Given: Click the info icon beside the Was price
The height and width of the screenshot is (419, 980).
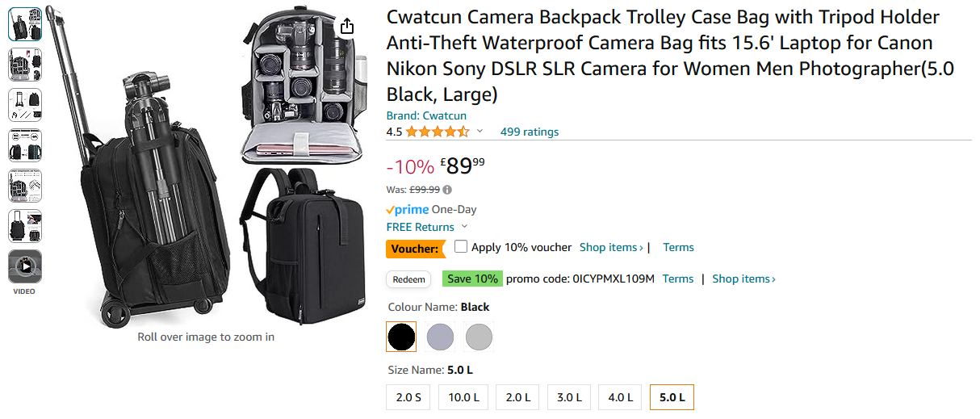Looking at the screenshot, I should coord(447,191).
